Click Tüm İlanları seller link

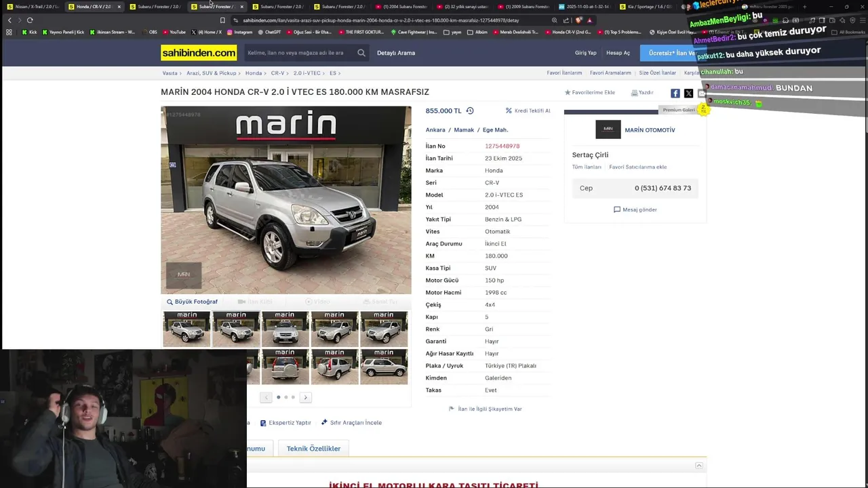pyautogui.click(x=587, y=167)
